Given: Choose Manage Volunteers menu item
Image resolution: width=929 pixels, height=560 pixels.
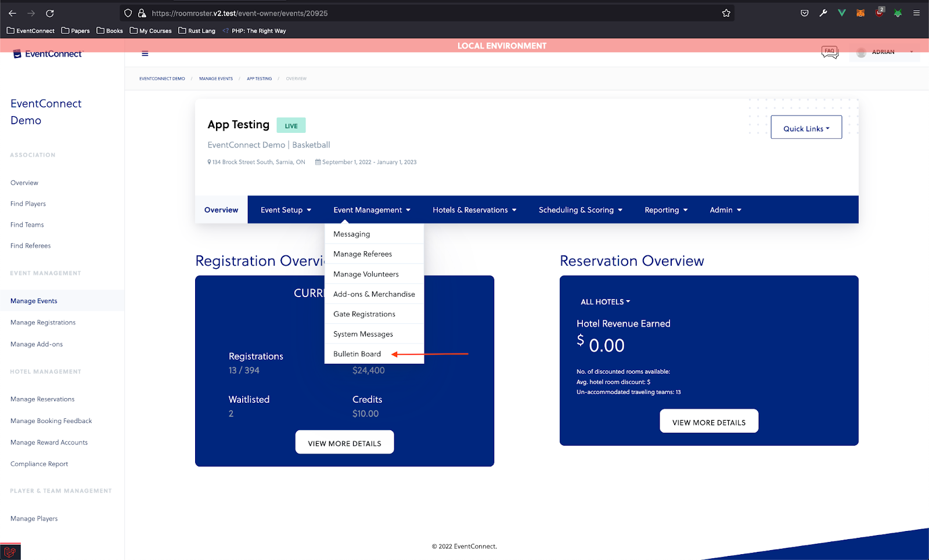Looking at the screenshot, I should point(374,274).
